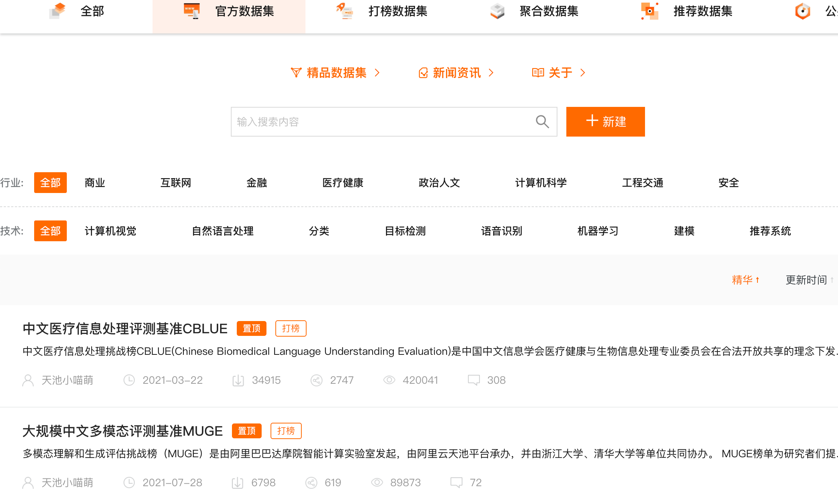Click the 官方数据集 monitor icon
Viewport: 838px width, 504px height.
(191, 12)
